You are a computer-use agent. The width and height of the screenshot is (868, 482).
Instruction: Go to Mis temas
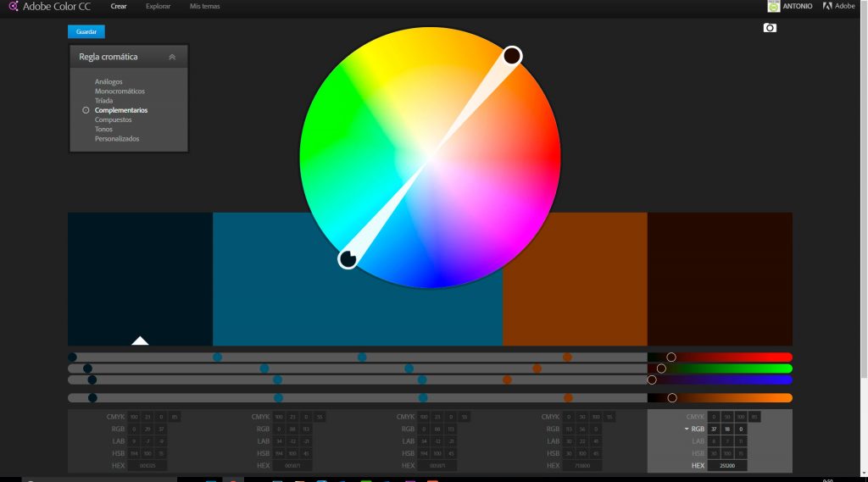coord(204,6)
